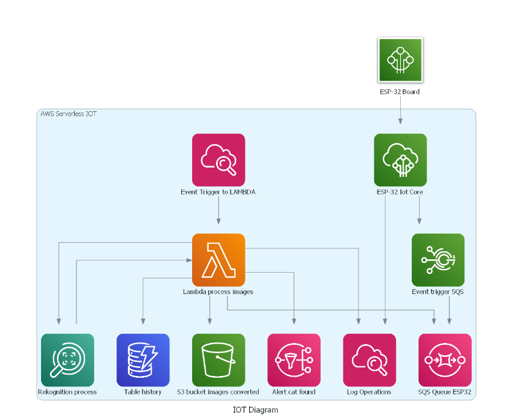Select the Log Operations icon
Image resolution: width=514 pixels, height=420 pixels.
coord(370,359)
